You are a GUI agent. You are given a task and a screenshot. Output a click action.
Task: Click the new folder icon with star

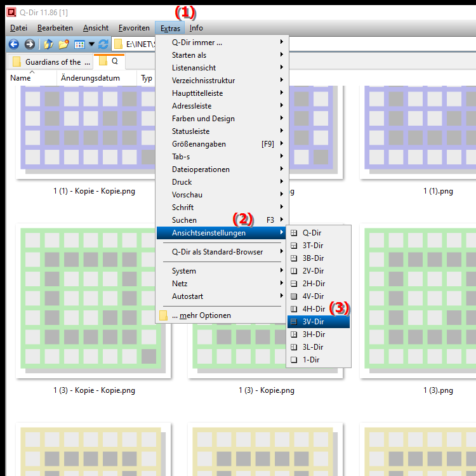(63, 44)
